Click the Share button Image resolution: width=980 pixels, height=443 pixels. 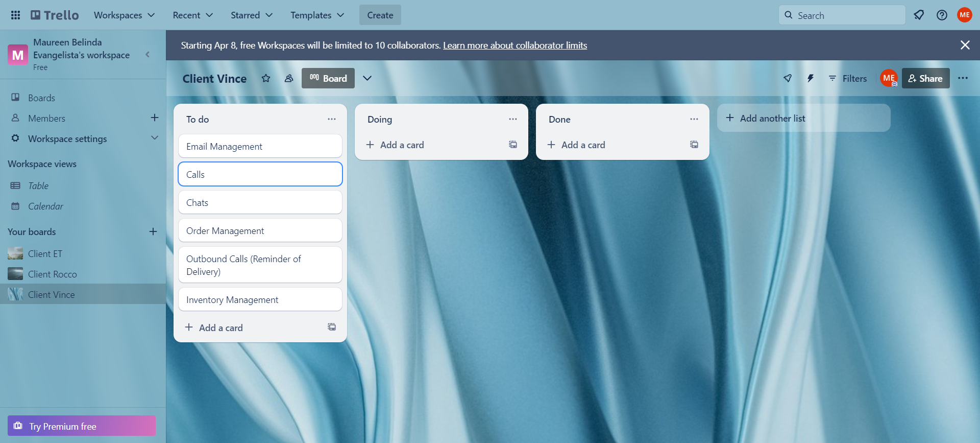point(925,78)
